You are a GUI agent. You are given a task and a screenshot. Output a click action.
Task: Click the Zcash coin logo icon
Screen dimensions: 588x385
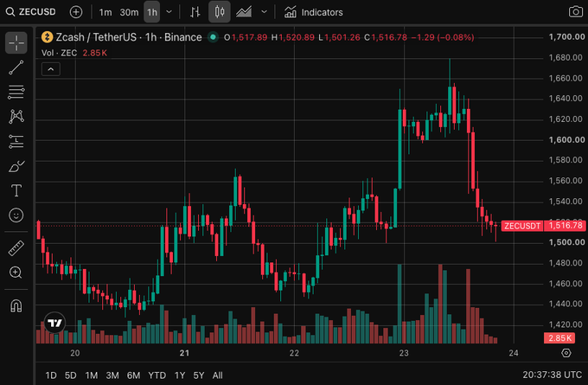tap(48, 37)
